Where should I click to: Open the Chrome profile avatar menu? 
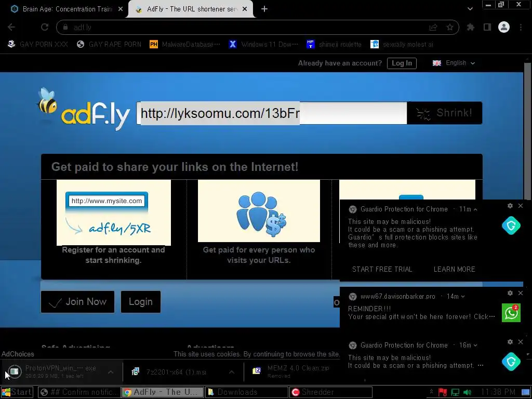tap(504, 27)
